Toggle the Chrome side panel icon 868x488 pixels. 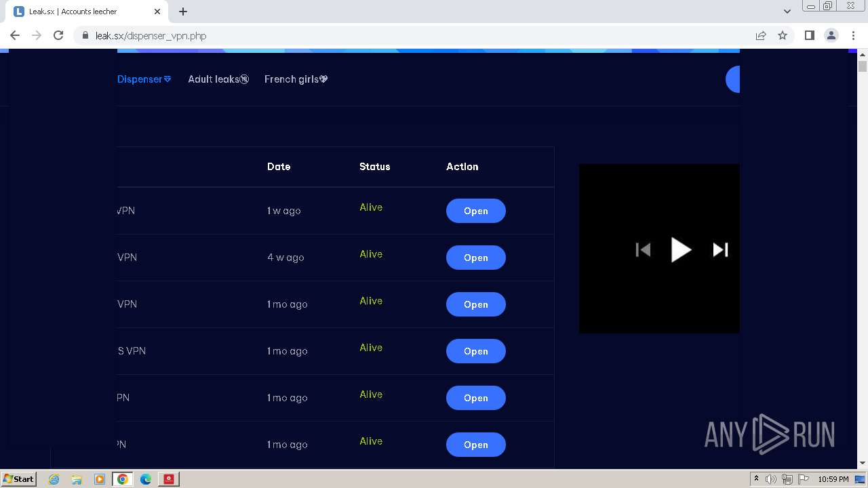coord(809,35)
